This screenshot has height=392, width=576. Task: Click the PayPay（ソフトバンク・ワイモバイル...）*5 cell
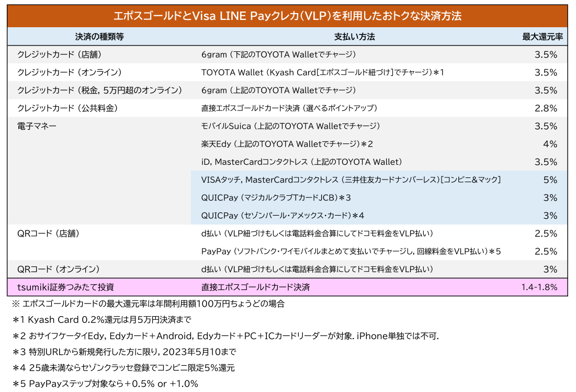coord(351,251)
